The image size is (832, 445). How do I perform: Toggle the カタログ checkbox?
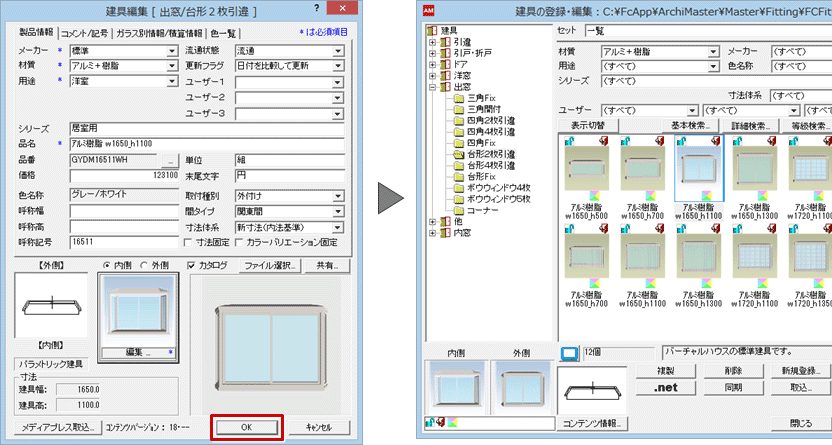(x=191, y=265)
